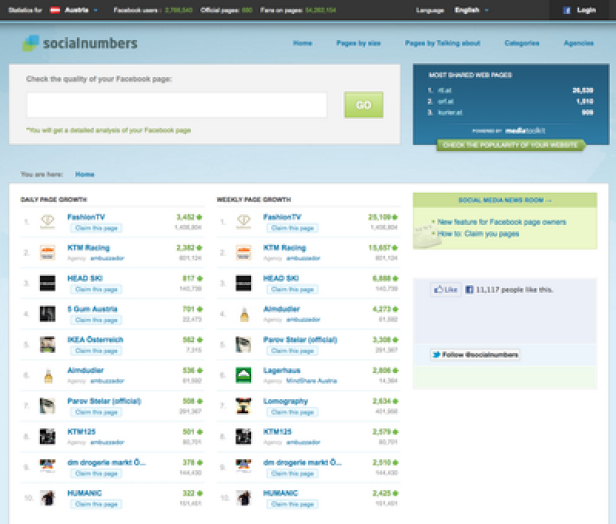Open Lomography page link

(286, 401)
